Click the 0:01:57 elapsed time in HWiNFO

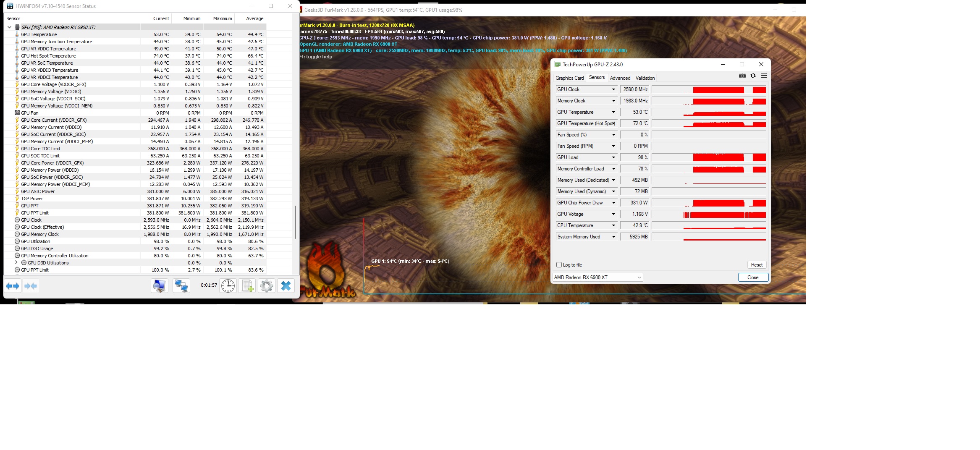pyautogui.click(x=209, y=285)
